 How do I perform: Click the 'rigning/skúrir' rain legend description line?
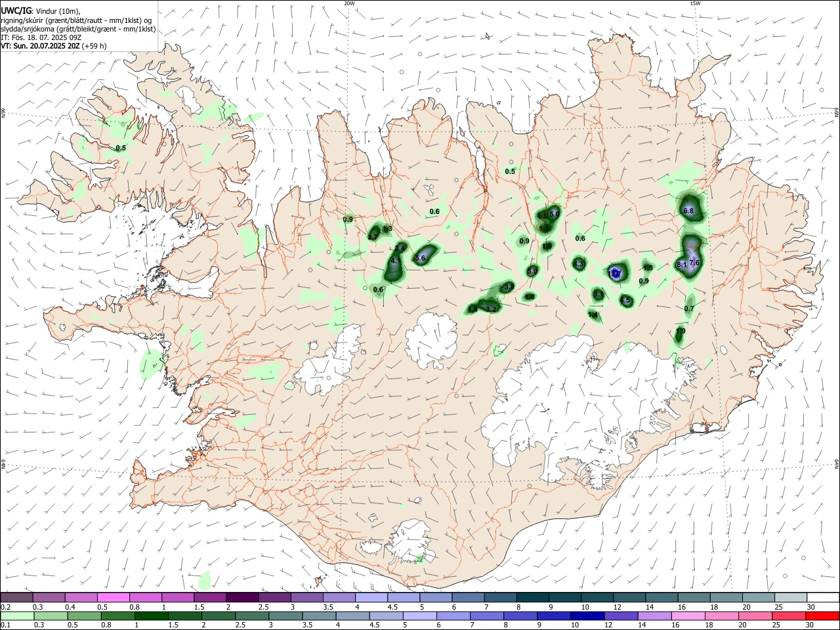76,20
